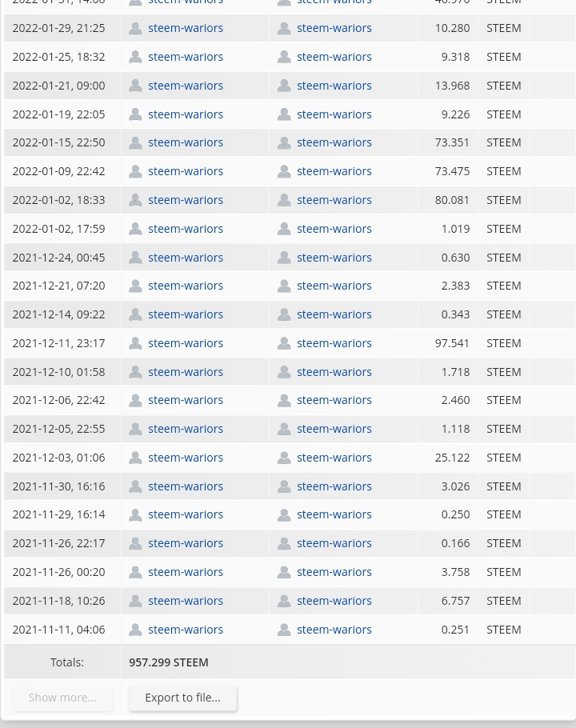Screen dimensions: 576x728
Task: Open sender steem-wariors link for 2022-01-09
Action: (186, 171)
